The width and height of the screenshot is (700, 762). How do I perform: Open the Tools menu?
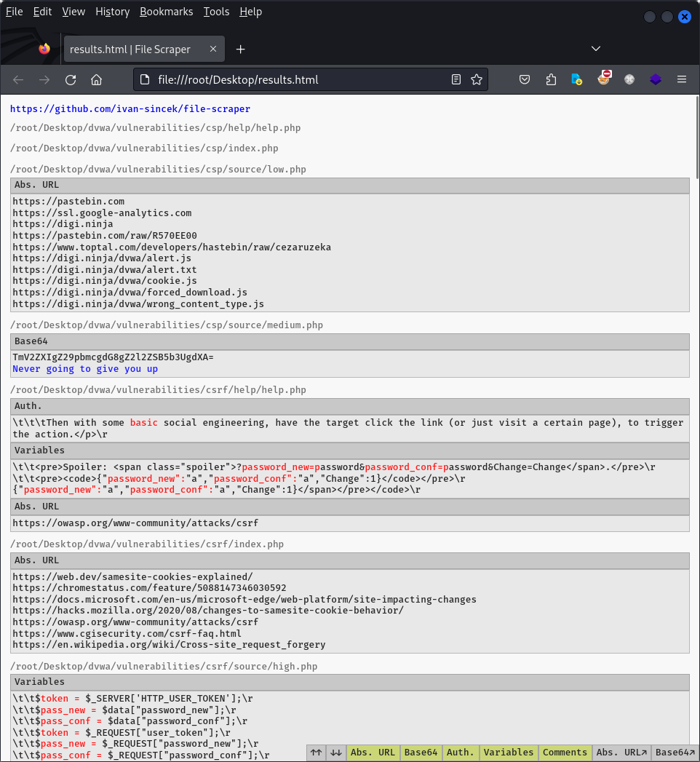pyautogui.click(x=216, y=12)
